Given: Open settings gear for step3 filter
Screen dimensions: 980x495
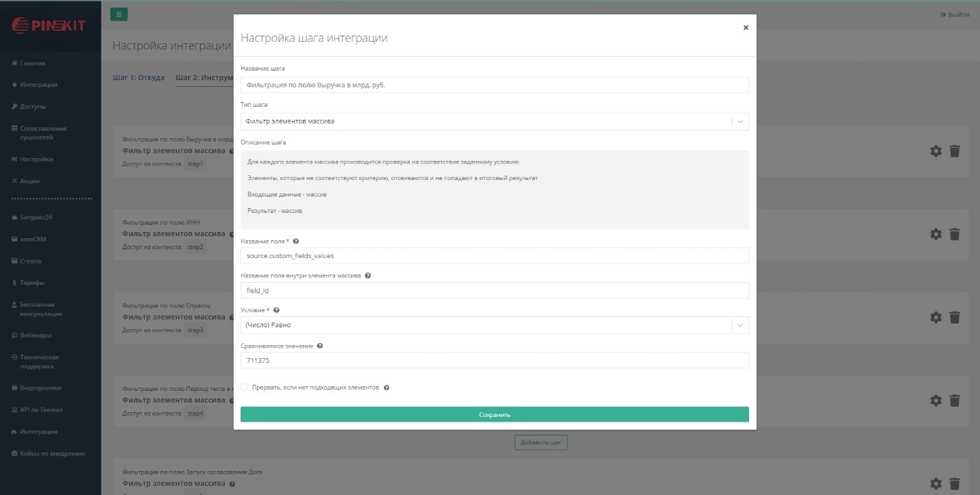Looking at the screenshot, I should tap(935, 318).
